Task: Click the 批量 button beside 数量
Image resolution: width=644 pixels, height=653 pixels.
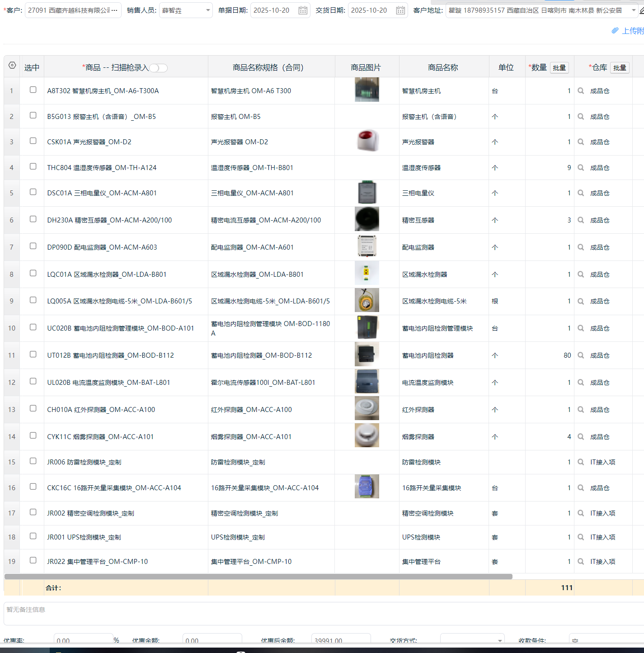Action: pyautogui.click(x=559, y=68)
